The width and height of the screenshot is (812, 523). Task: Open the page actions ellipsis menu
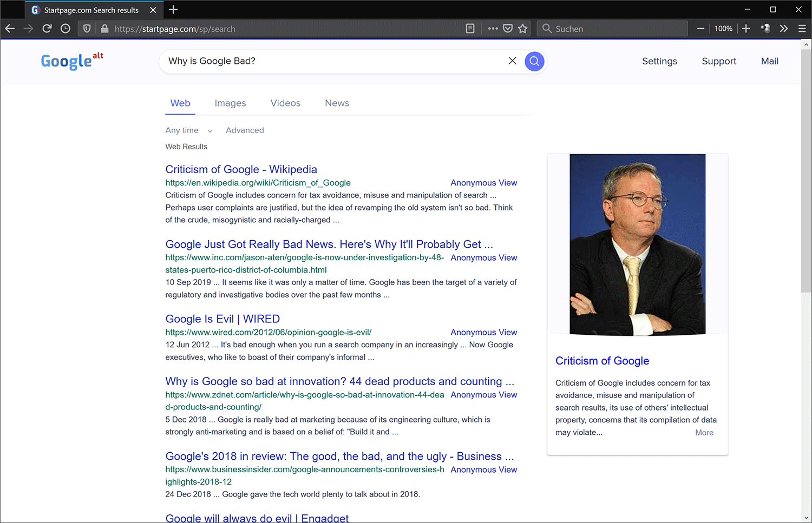[492, 29]
